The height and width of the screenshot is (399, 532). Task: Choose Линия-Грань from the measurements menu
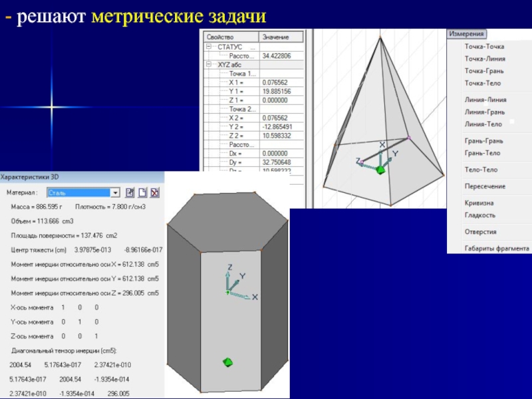click(x=484, y=112)
